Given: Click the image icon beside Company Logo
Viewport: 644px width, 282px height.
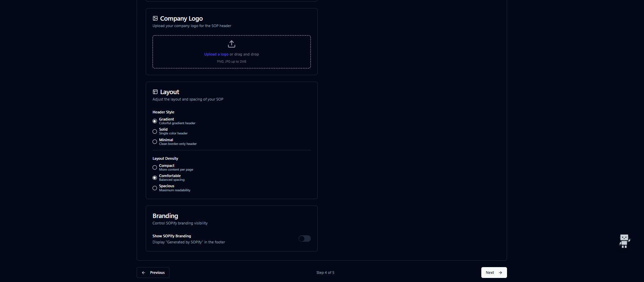Looking at the screenshot, I should coord(155,18).
